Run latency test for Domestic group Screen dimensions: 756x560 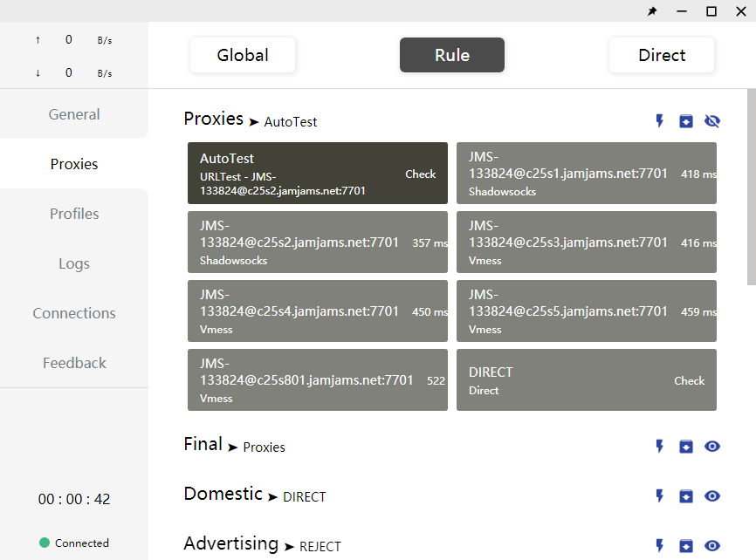pos(660,496)
